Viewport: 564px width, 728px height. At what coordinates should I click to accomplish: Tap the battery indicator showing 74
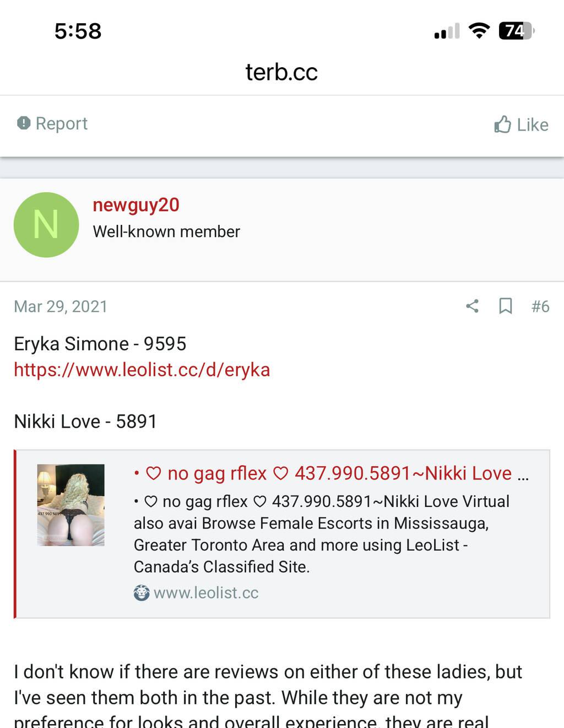[x=516, y=30]
